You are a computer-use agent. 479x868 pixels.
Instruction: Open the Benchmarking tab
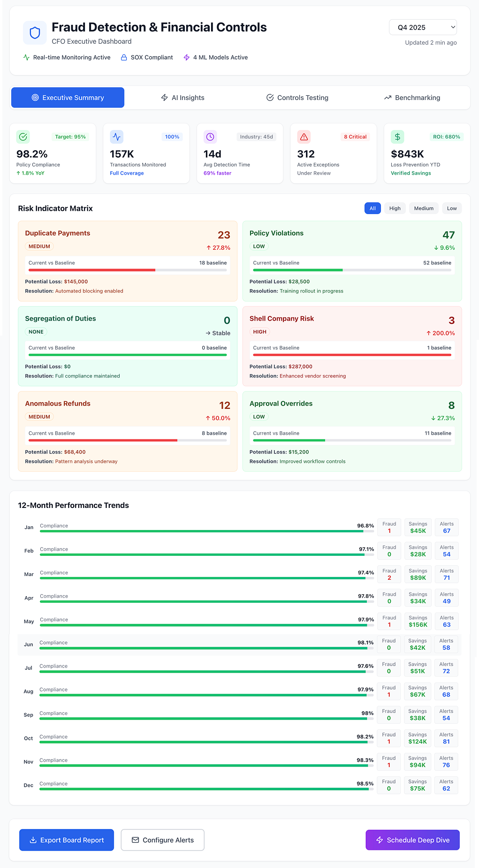tap(412, 98)
